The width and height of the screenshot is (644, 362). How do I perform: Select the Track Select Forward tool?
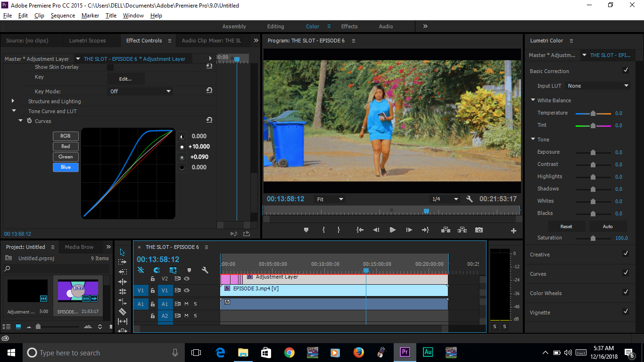[122, 262]
